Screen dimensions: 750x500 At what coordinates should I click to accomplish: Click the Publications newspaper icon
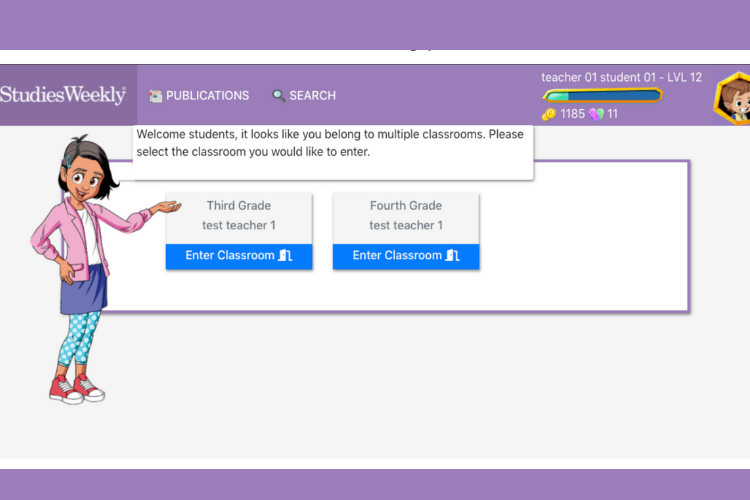coord(155,96)
